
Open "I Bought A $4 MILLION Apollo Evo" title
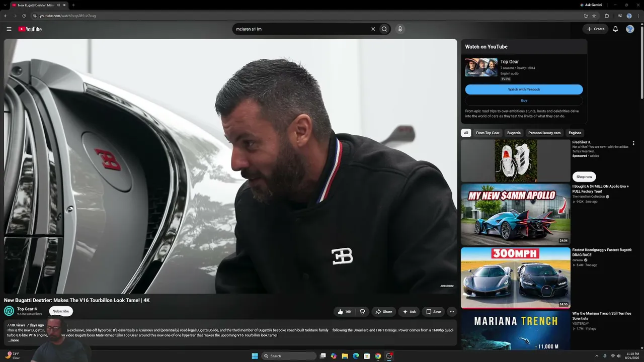[x=601, y=189]
